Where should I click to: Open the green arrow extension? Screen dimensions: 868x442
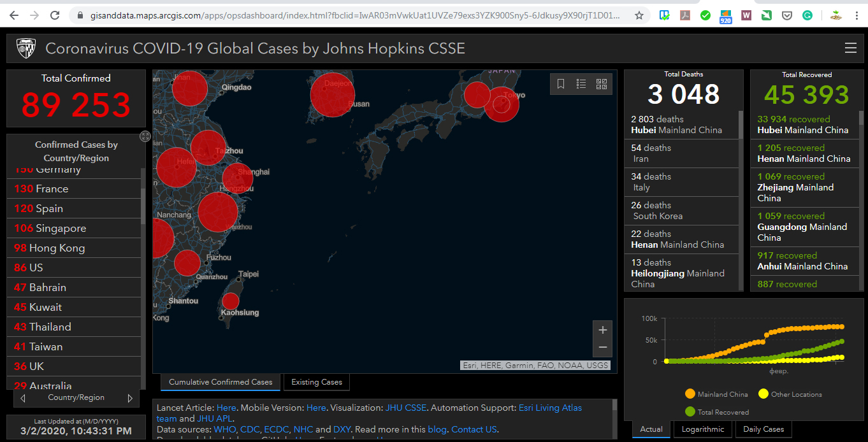[x=767, y=15]
